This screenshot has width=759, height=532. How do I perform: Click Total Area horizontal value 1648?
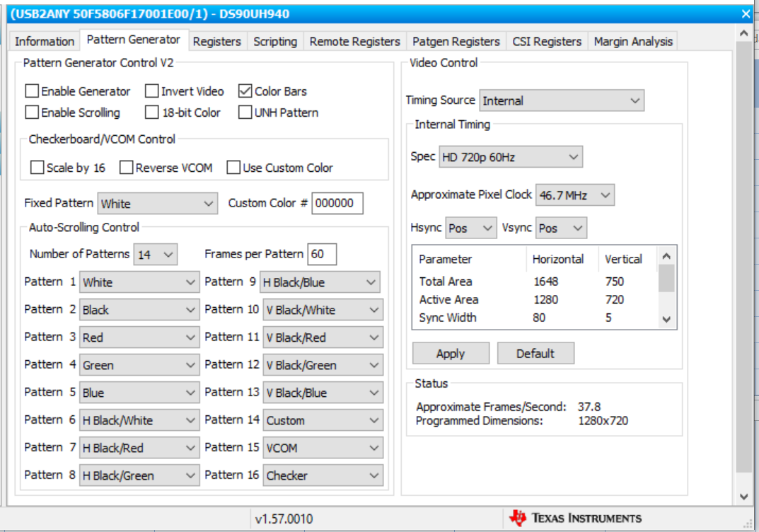546,282
